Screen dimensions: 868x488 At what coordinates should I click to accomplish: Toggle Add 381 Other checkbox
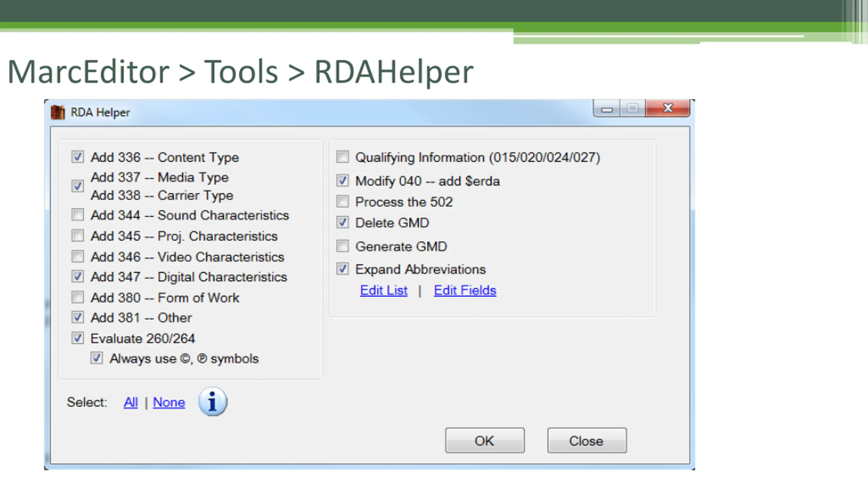pyautogui.click(x=78, y=317)
